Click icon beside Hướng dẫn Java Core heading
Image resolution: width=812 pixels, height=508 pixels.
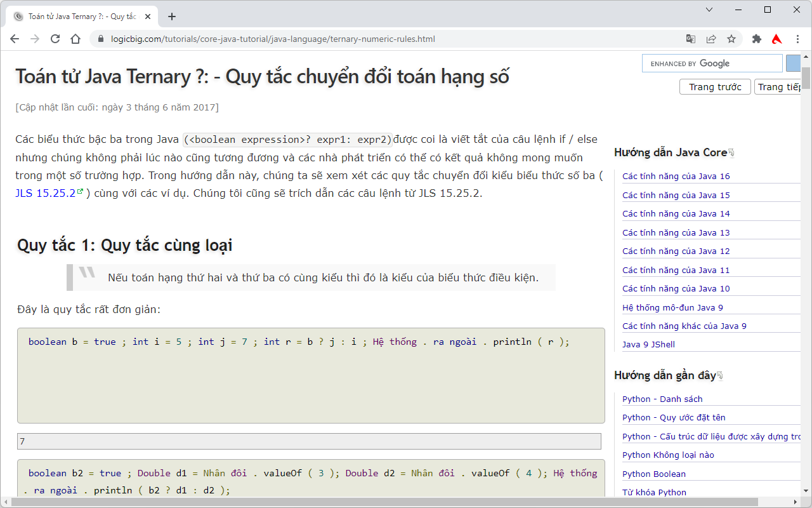tap(731, 153)
